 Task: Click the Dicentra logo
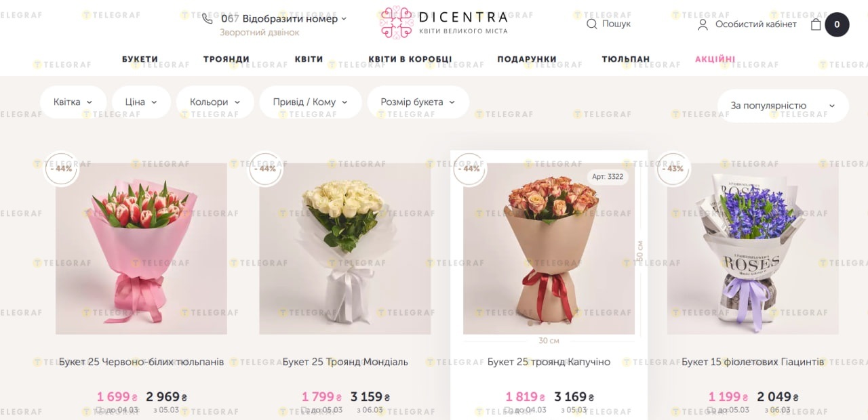pos(443,22)
